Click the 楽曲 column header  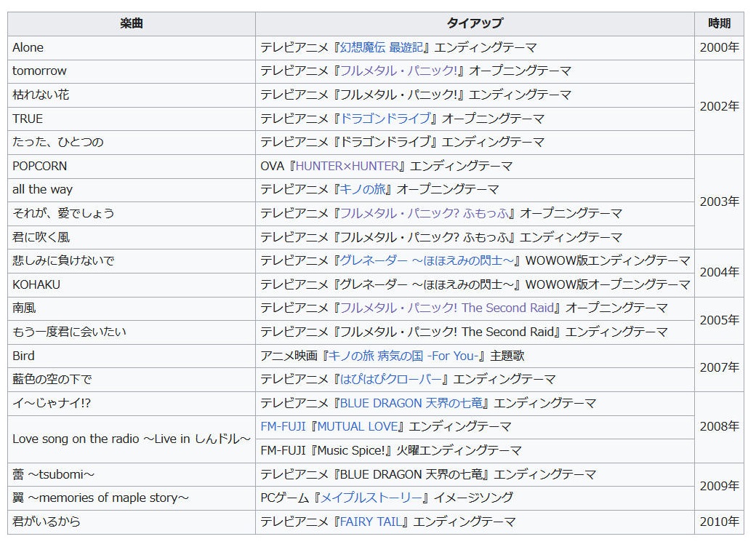point(132,24)
